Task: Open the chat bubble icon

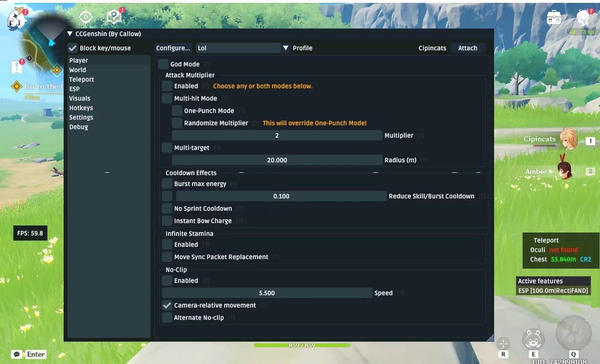Action: 17,355
